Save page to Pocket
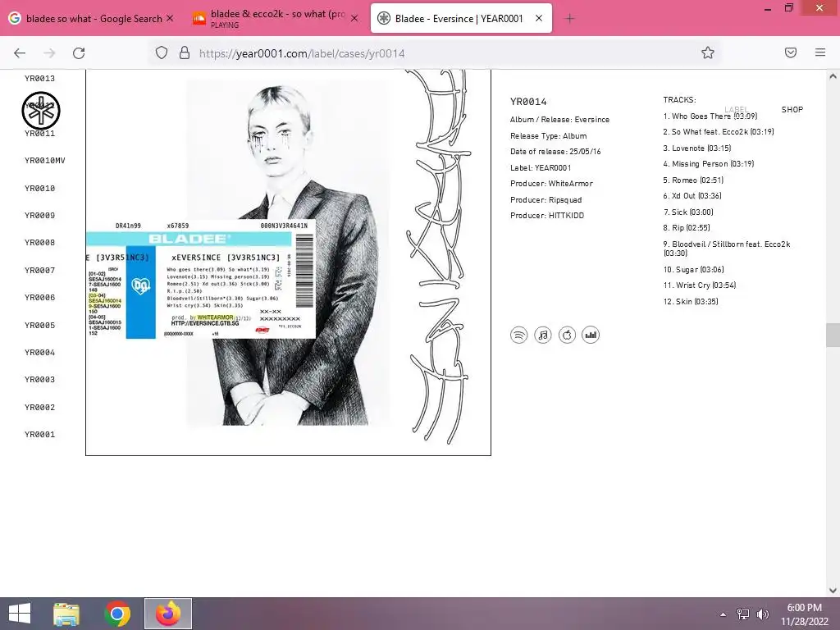 (791, 52)
